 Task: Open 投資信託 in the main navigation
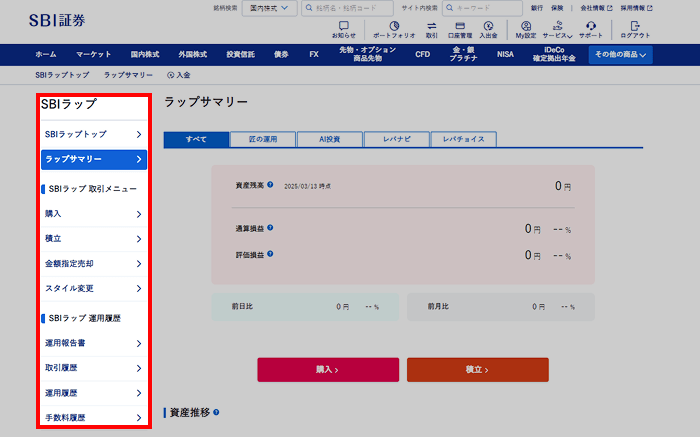coord(240,55)
